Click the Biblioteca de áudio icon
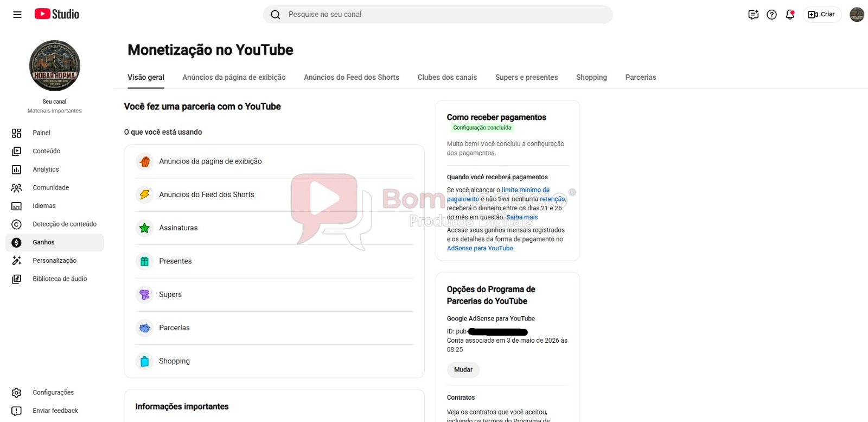The width and height of the screenshot is (868, 422). tap(17, 279)
